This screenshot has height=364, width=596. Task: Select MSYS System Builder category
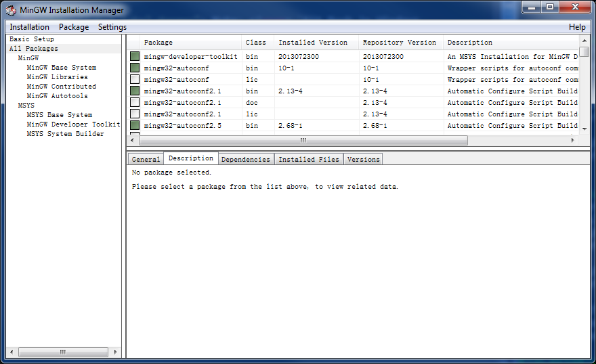pyautogui.click(x=66, y=134)
